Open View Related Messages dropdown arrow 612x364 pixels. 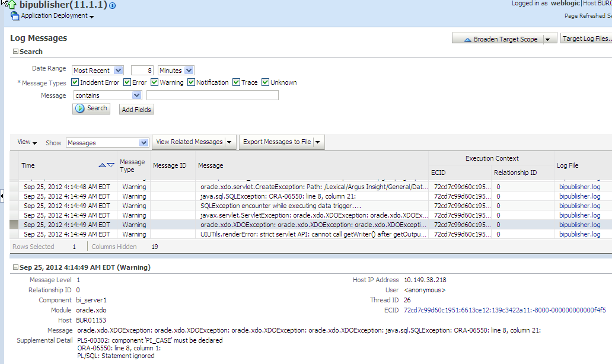tap(230, 142)
